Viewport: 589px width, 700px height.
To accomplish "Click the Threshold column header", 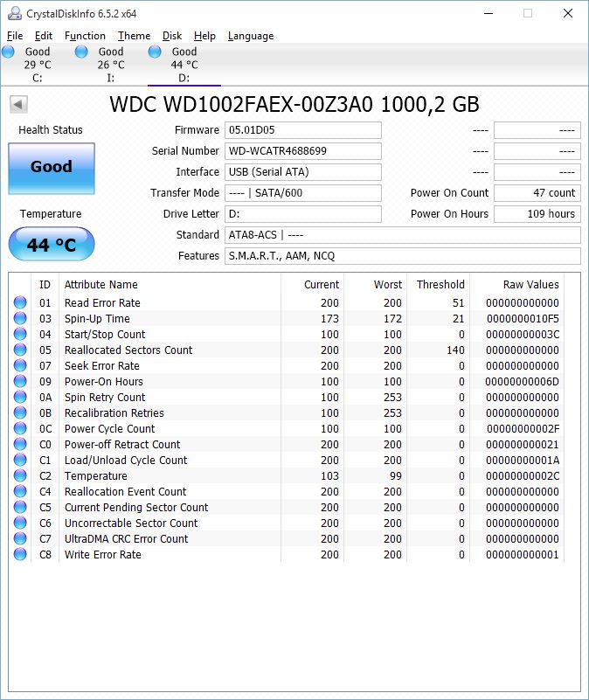I will coord(440,284).
